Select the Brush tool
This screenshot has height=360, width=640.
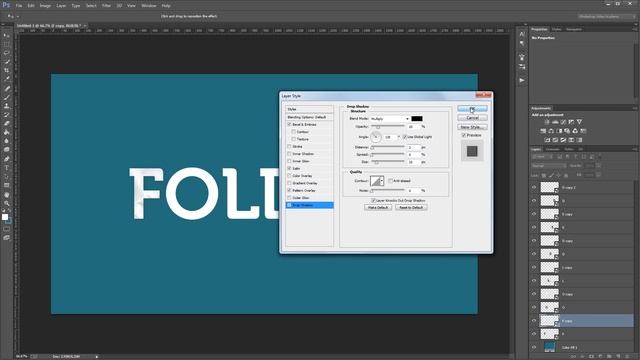(7, 97)
